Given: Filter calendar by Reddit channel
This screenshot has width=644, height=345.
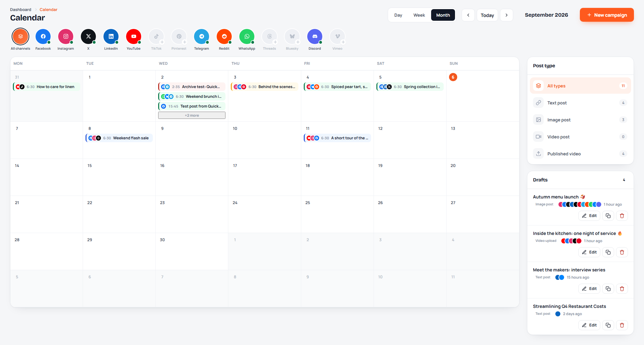Looking at the screenshot, I should (x=224, y=36).
